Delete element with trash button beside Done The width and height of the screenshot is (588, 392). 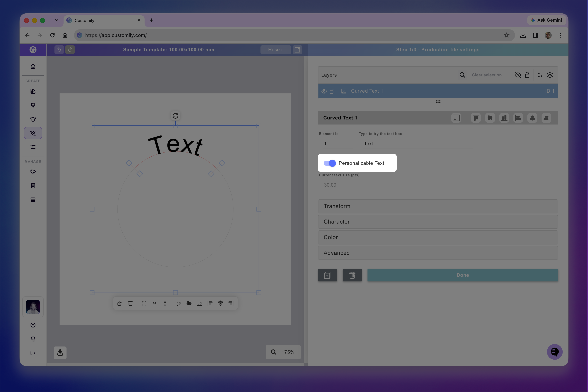coord(352,275)
